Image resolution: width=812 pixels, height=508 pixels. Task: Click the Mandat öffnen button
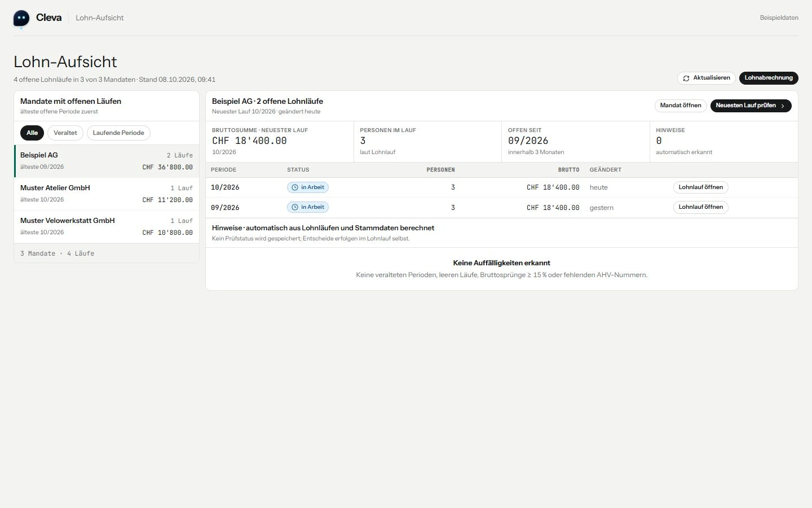[681, 106]
